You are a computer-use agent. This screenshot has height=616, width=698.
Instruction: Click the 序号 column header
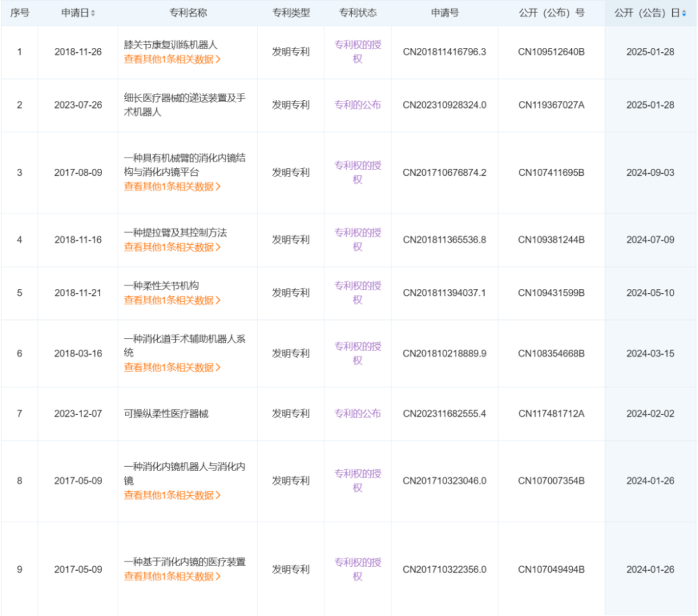click(19, 13)
